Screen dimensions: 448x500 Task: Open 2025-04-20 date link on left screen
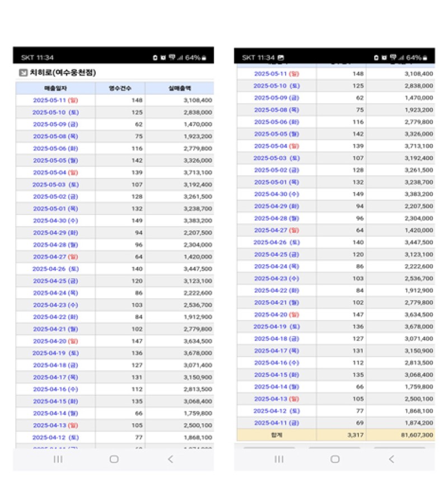point(55,341)
